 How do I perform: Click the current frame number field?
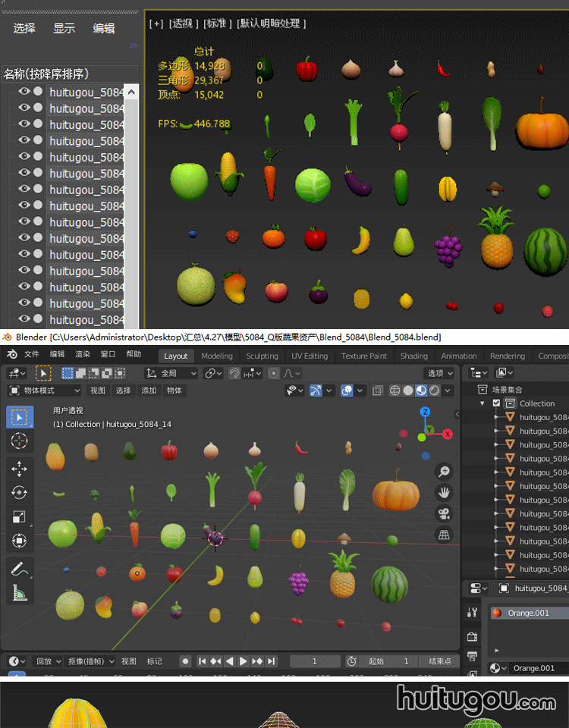pyautogui.click(x=315, y=661)
